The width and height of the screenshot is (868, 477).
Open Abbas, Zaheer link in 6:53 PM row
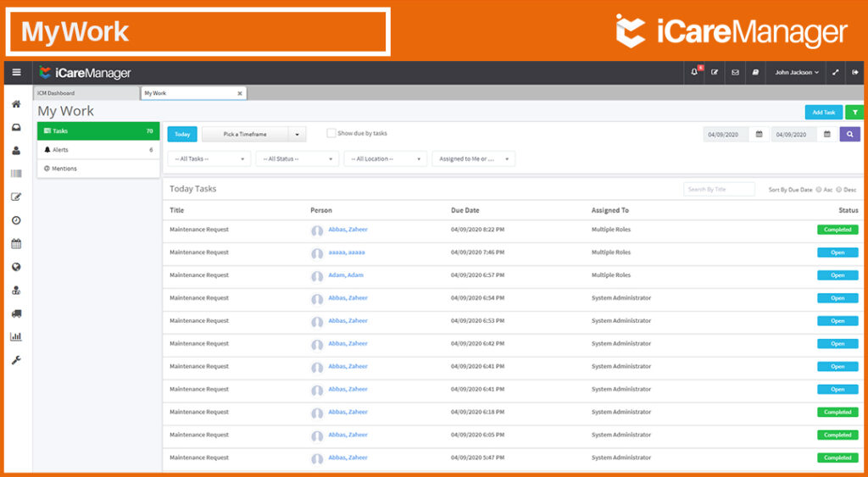pyautogui.click(x=348, y=321)
